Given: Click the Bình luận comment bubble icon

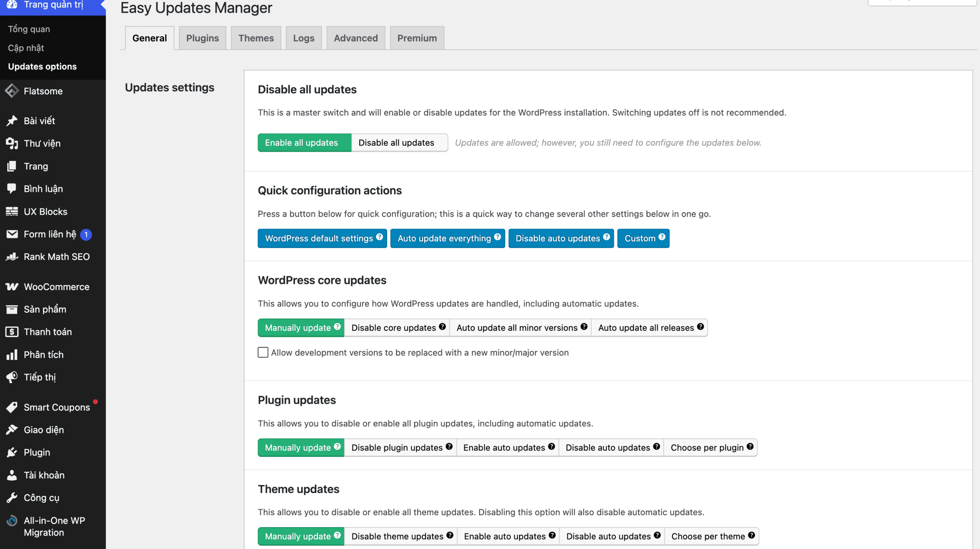Looking at the screenshot, I should pyautogui.click(x=12, y=188).
